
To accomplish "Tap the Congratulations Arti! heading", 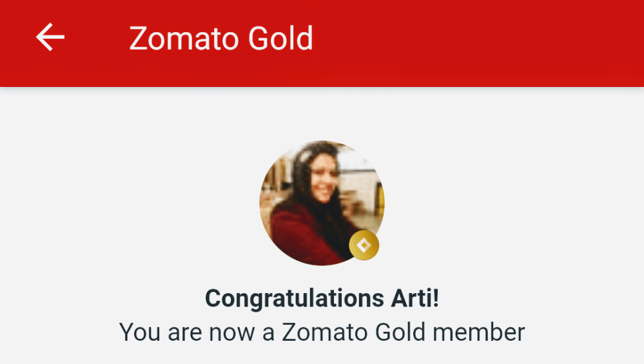I will click(322, 298).
